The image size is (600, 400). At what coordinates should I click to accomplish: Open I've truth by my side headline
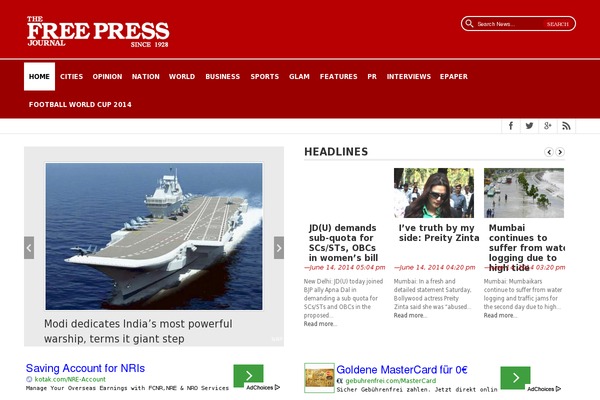coord(439,233)
